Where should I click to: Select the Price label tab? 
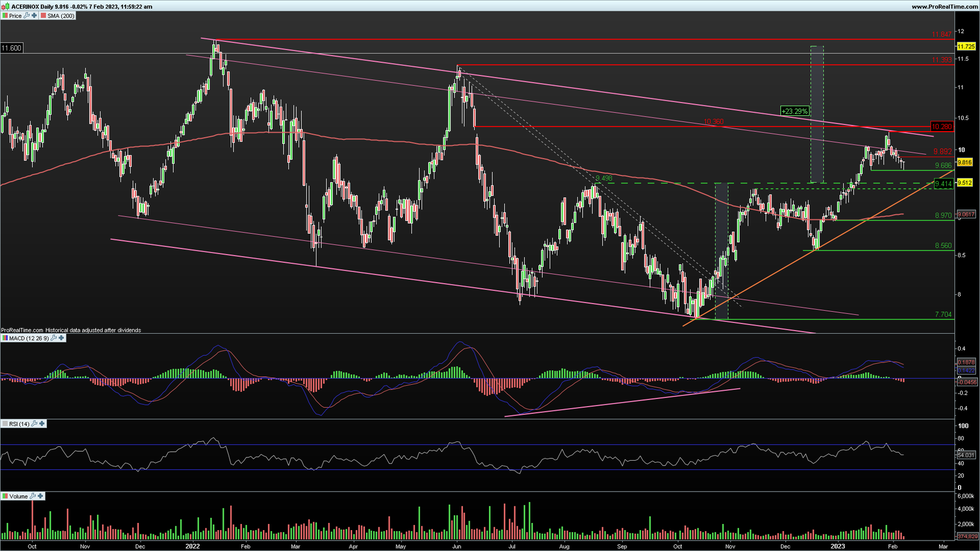pos(15,16)
